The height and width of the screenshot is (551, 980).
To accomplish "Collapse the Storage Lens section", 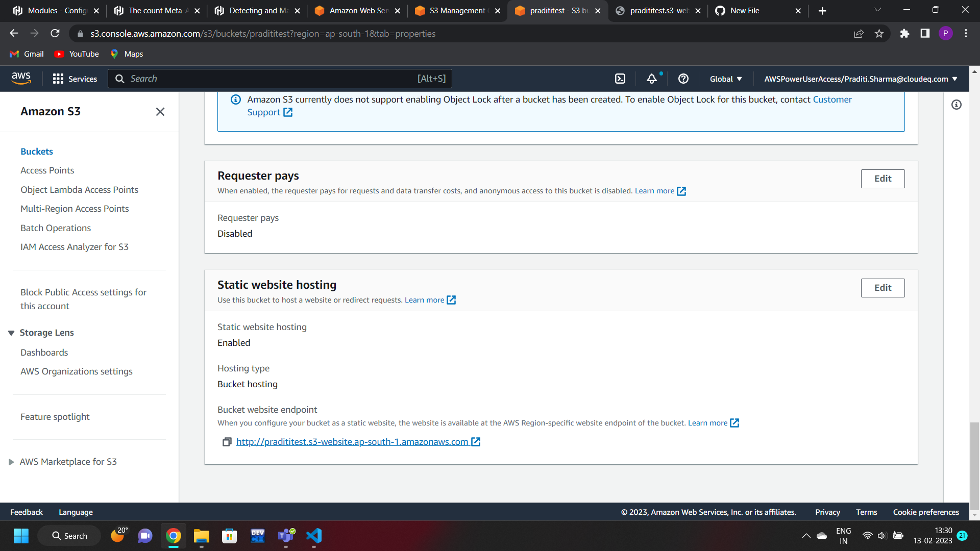I will [11, 332].
